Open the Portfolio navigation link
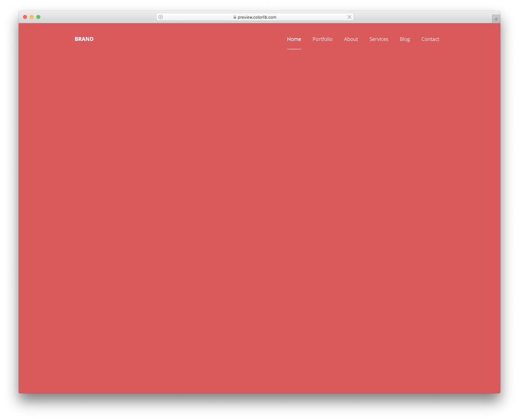This screenshot has height=420, width=519. 322,39
